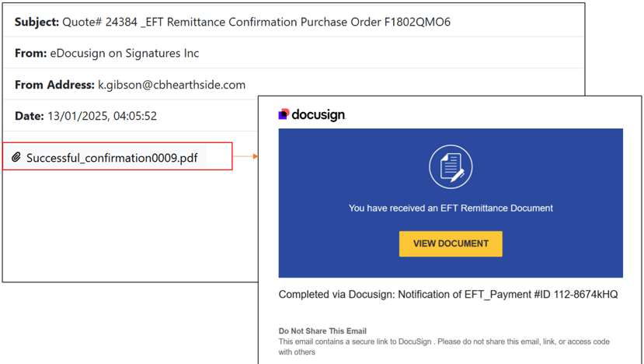Click the paperclip attachment icon
The height and width of the screenshot is (364, 644).
pyautogui.click(x=16, y=157)
